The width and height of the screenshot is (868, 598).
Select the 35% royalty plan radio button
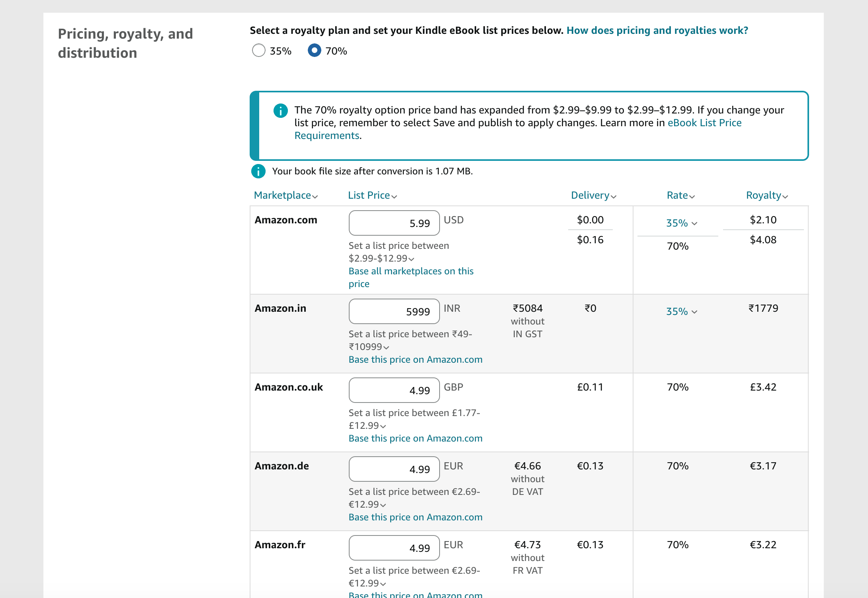pyautogui.click(x=259, y=51)
